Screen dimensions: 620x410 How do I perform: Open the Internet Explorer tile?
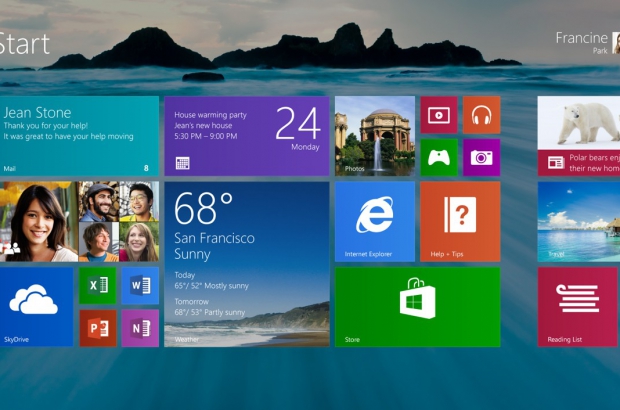(x=374, y=221)
